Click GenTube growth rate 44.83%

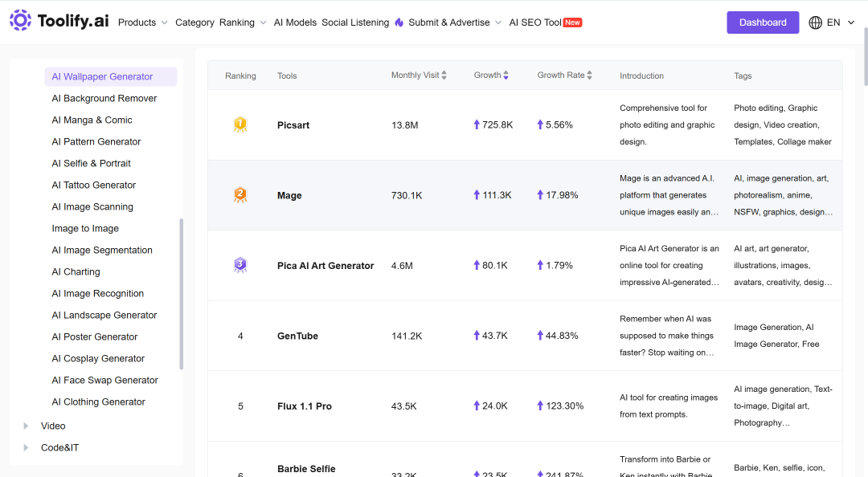click(562, 336)
